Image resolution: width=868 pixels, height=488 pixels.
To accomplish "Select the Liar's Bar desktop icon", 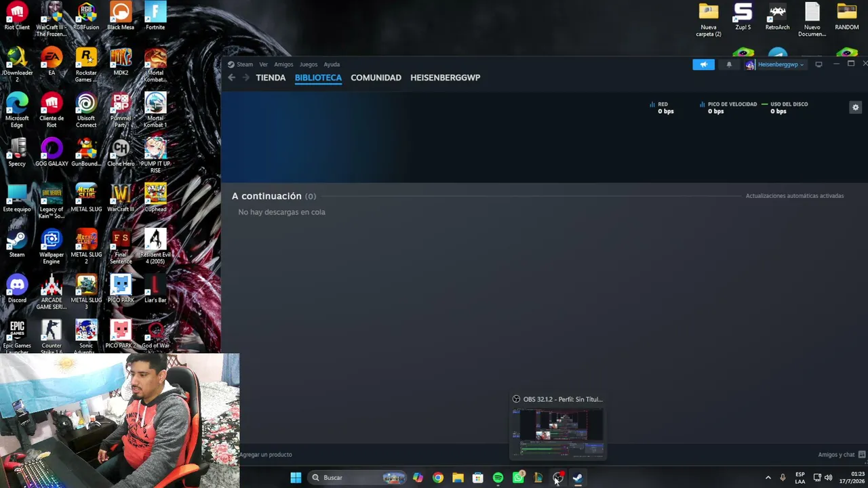I will coord(155,289).
